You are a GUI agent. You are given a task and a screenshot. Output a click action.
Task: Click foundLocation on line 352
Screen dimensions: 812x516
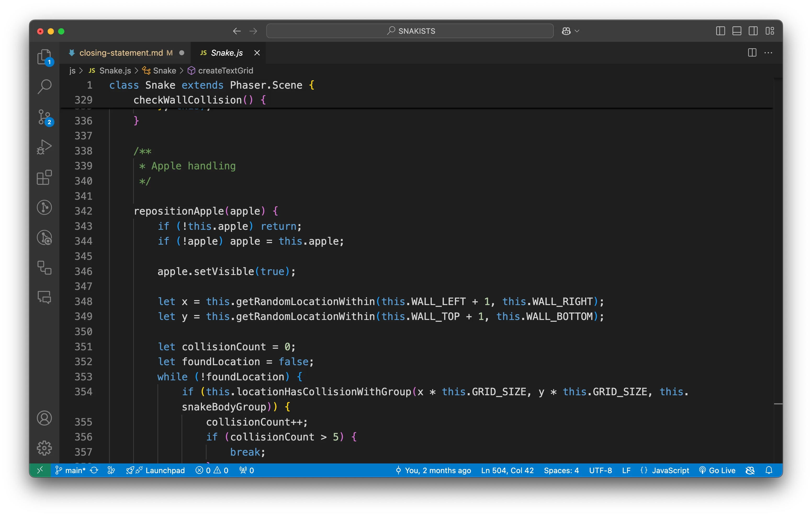[221, 362]
